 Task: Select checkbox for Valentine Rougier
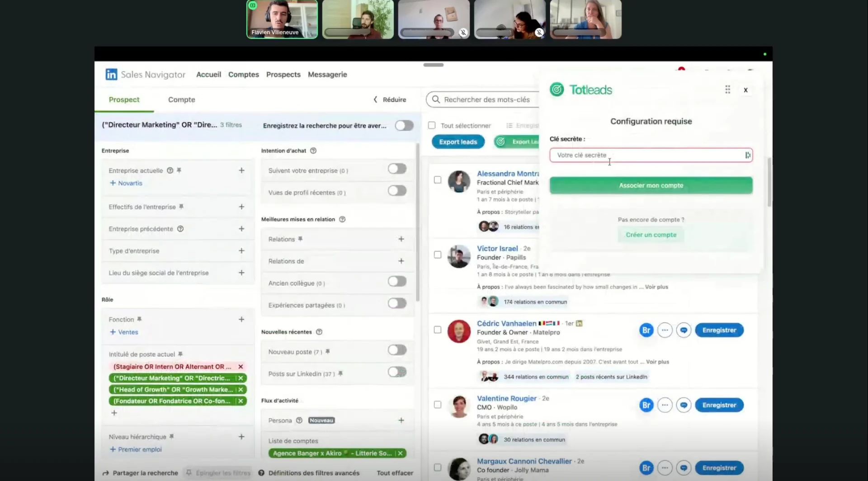(438, 405)
